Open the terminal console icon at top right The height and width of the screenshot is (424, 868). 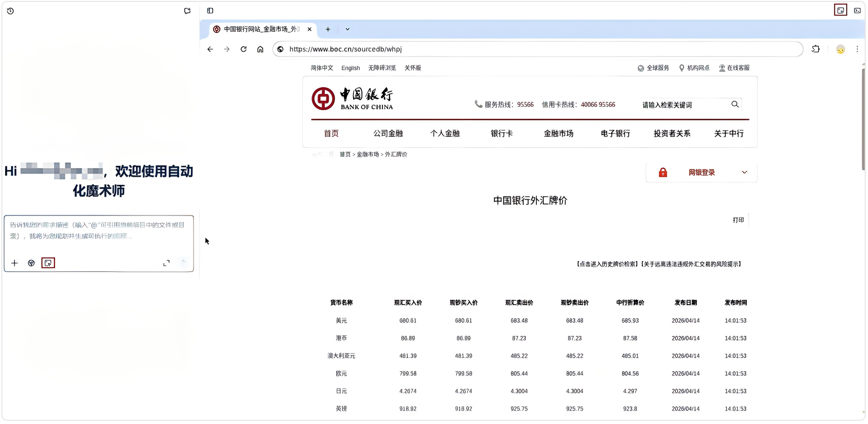pyautogui.click(x=857, y=11)
